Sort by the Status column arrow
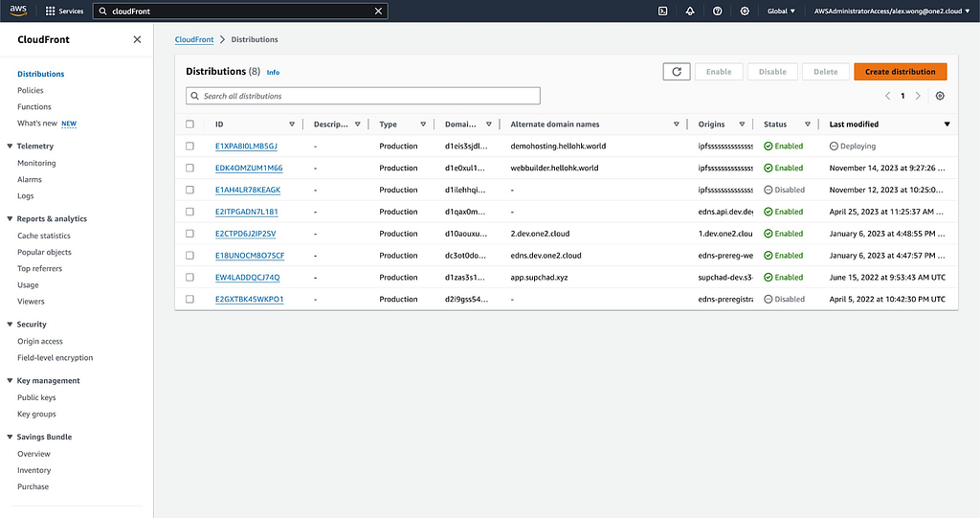The height and width of the screenshot is (518, 980). pyautogui.click(x=808, y=124)
